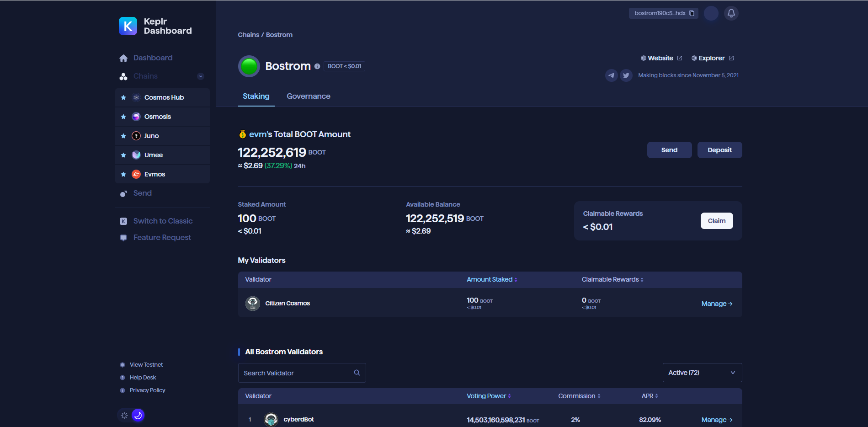Click Citizen Cosmos validator avatar
Image resolution: width=868 pixels, height=427 pixels.
click(253, 303)
